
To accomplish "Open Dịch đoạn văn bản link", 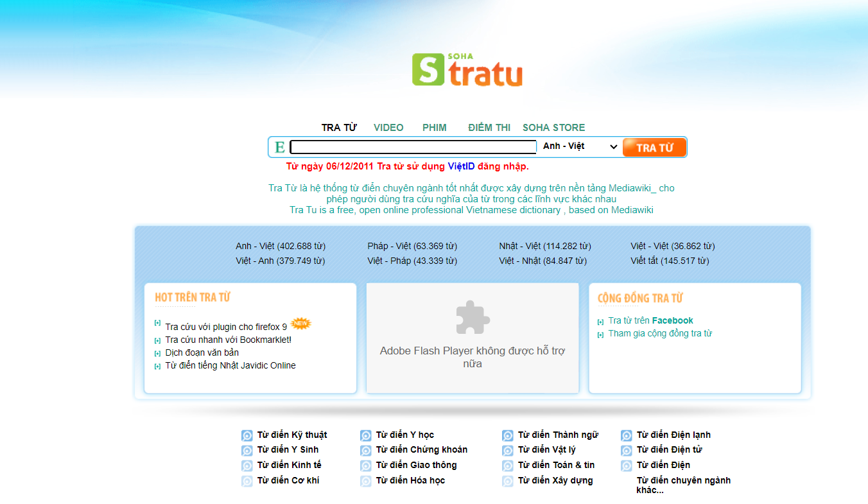I will 202,352.
